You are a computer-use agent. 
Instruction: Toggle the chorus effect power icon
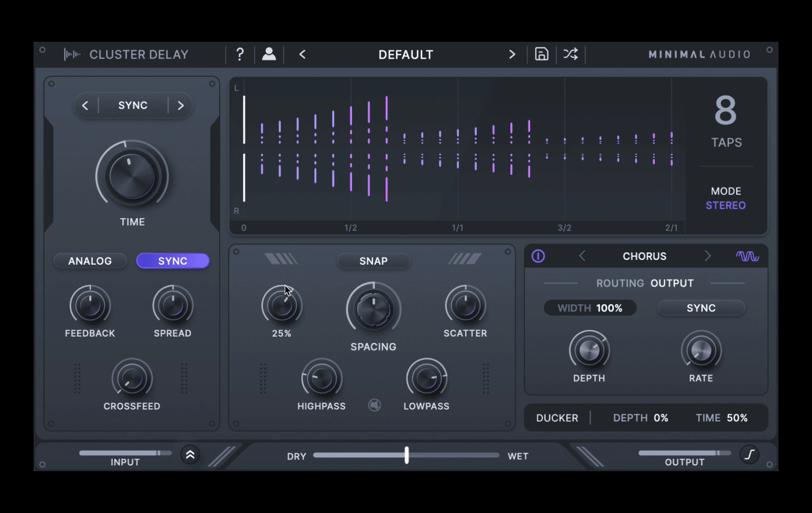tap(538, 256)
